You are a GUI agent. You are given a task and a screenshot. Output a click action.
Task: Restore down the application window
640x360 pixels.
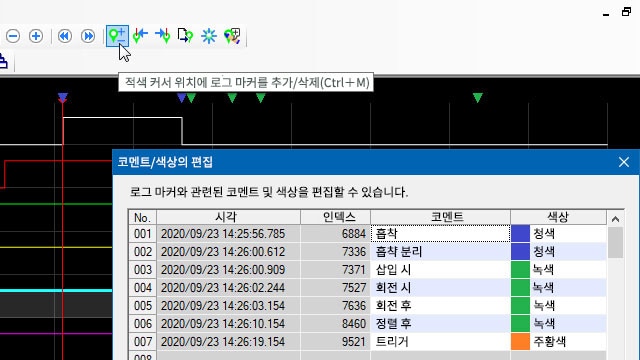point(627,12)
